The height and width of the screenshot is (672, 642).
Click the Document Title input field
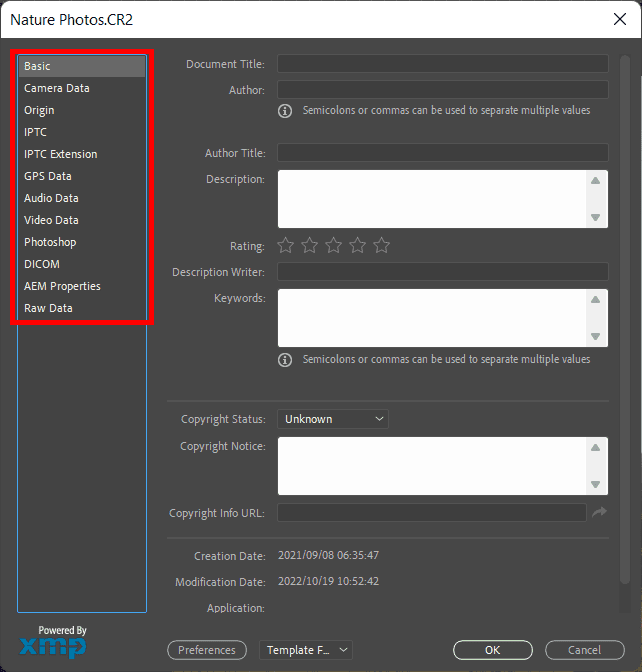[442, 64]
